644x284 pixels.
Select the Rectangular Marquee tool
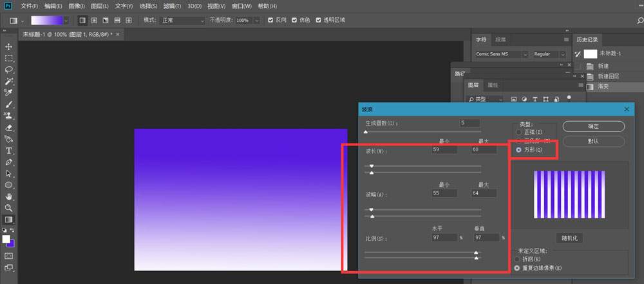point(9,58)
